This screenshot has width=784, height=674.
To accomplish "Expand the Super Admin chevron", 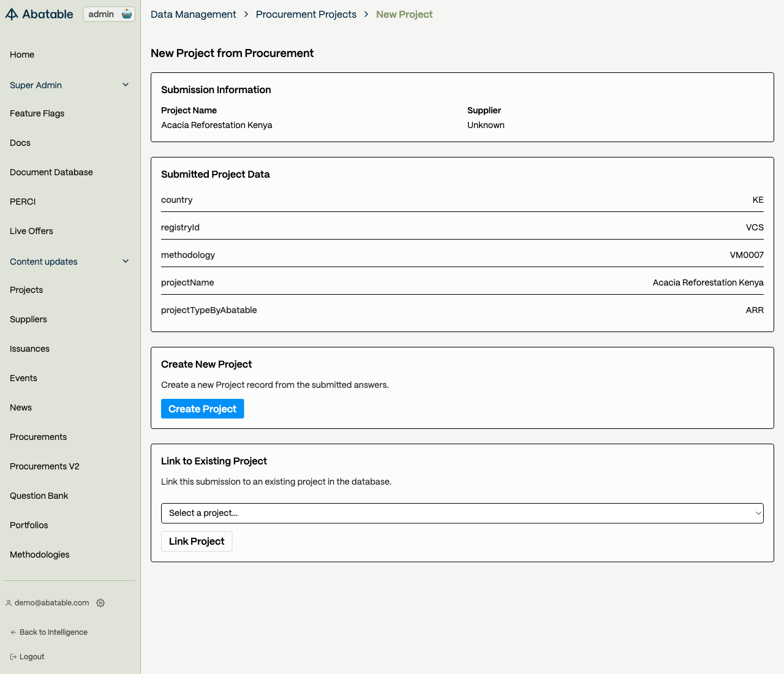I will [x=126, y=85].
